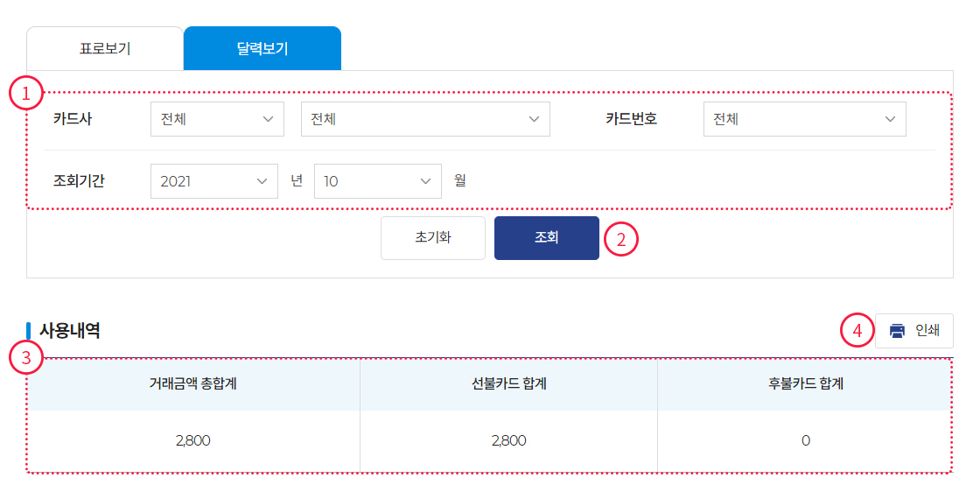Click the 2,800 value under 거래금액 총합계
The height and width of the screenshot is (499, 980).
coord(193,441)
